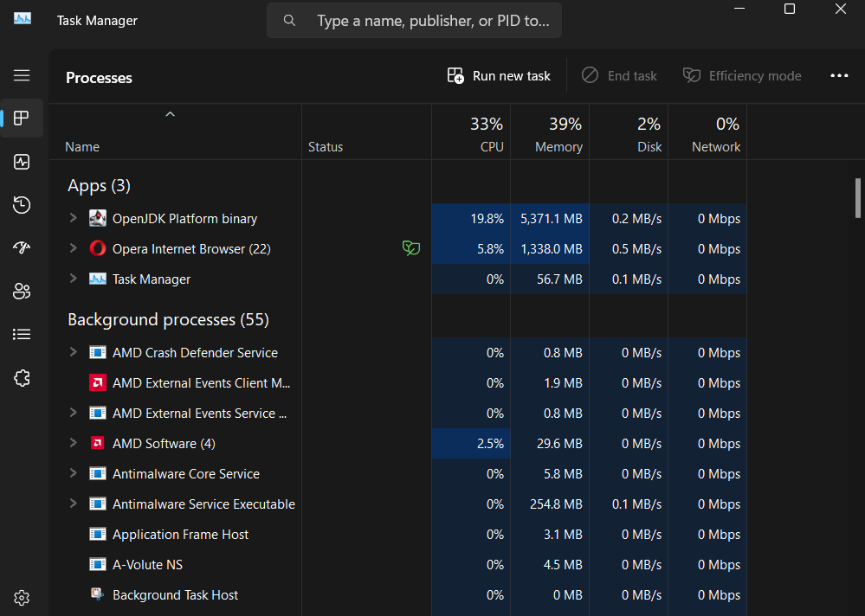This screenshot has height=616, width=865.
Task: Click AMD Software's 2.5% CPU value
Action: [490, 444]
